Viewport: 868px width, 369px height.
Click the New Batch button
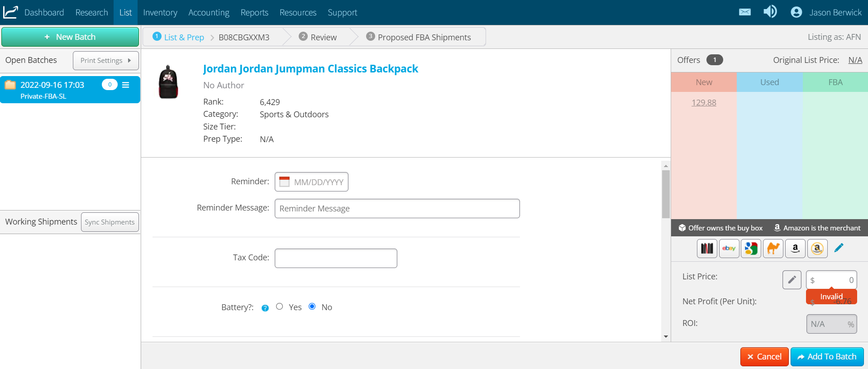click(70, 37)
